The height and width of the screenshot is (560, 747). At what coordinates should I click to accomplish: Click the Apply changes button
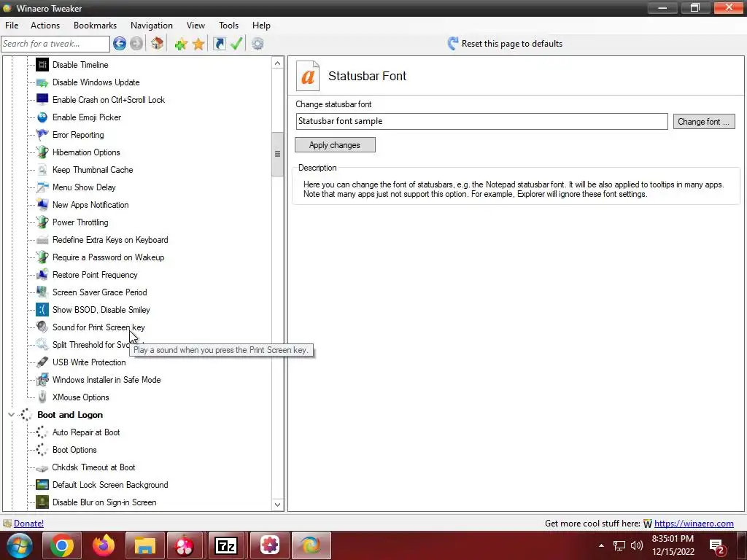point(335,145)
